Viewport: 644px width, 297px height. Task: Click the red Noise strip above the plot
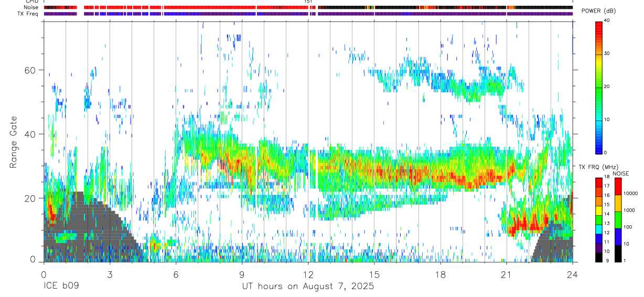[x=308, y=7]
